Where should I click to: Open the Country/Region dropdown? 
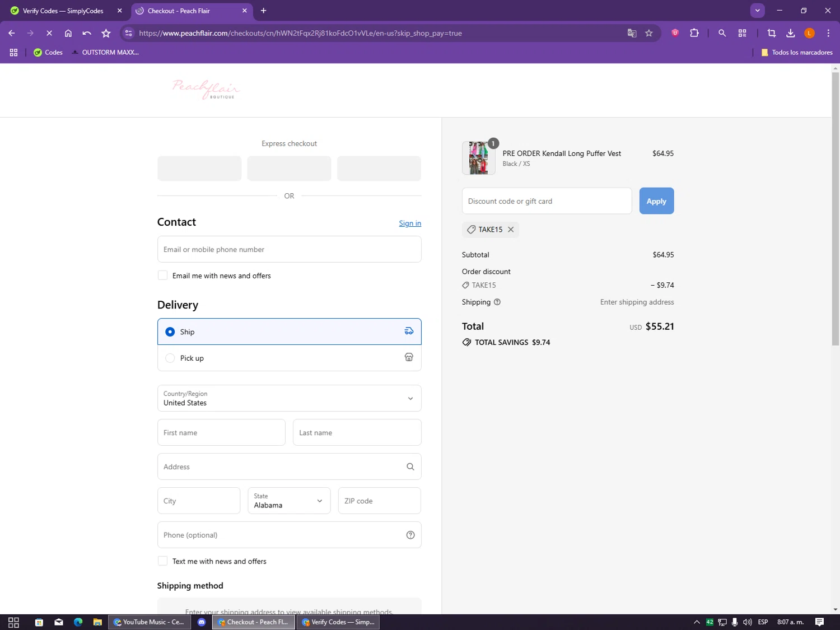(x=289, y=398)
